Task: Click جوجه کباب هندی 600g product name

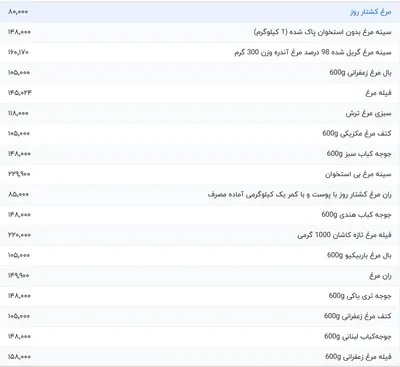Action: (x=357, y=215)
